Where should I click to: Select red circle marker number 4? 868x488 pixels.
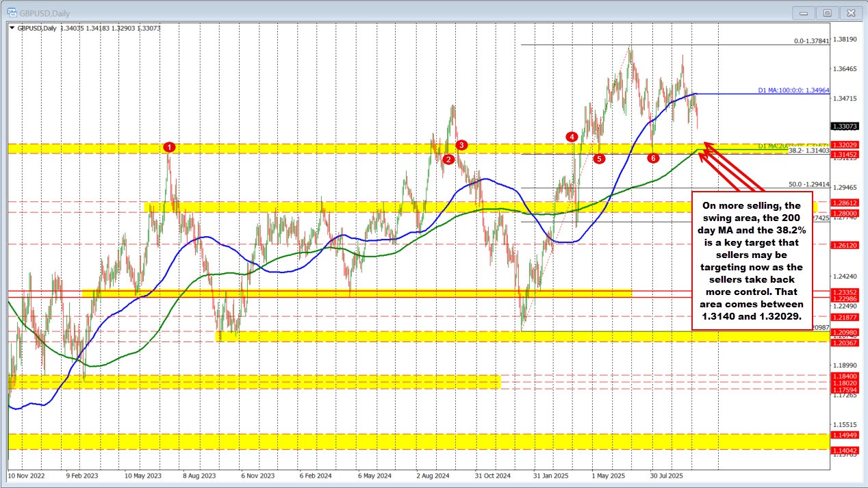pyautogui.click(x=572, y=137)
